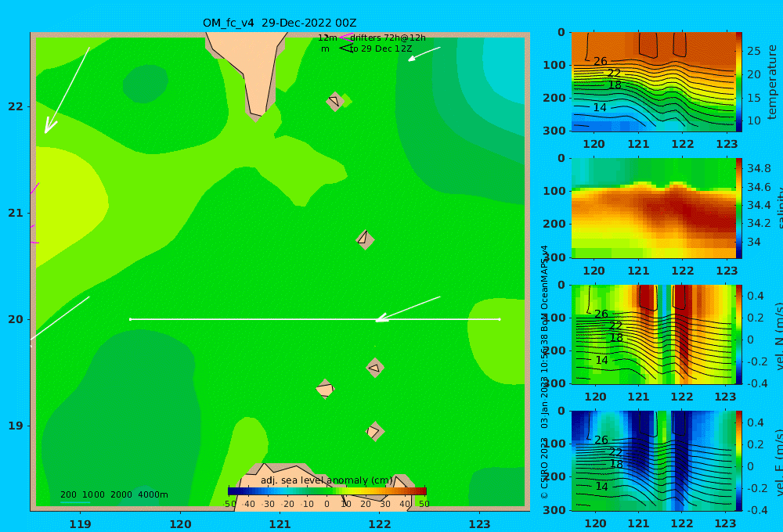Click the small island near latitude 22
This screenshot has height=532, width=783.
point(336,101)
